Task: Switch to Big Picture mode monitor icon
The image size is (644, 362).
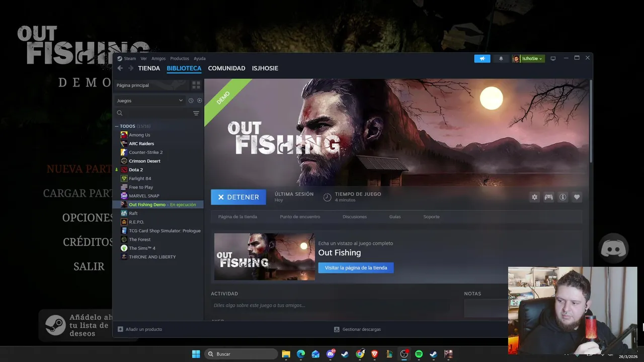Action: [553, 58]
